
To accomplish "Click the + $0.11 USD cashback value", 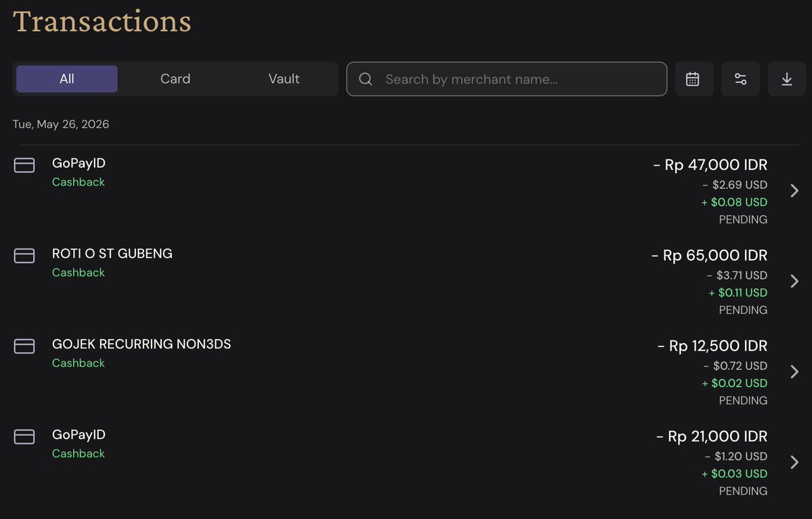I will pos(738,293).
